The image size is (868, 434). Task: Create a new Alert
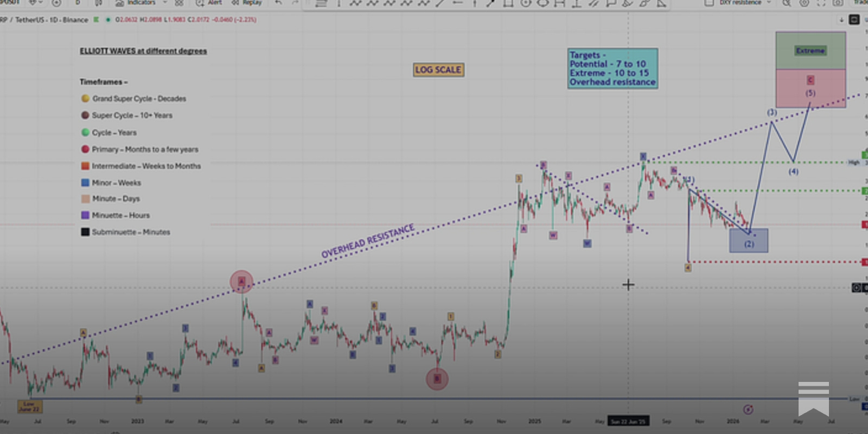209,3
